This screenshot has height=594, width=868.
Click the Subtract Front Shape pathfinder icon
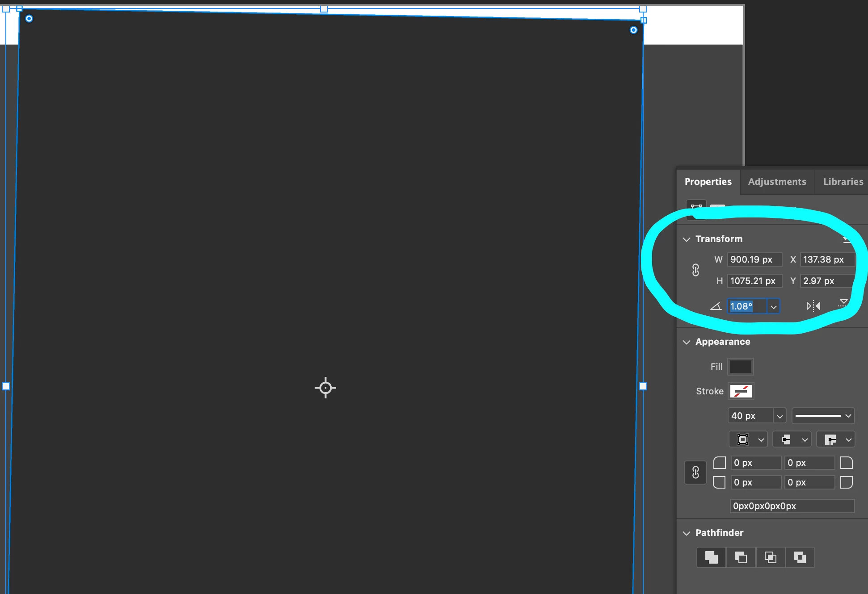(741, 557)
